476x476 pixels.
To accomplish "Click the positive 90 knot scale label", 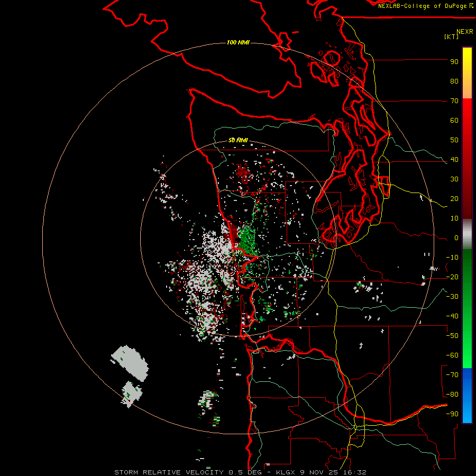I will pos(454,62).
